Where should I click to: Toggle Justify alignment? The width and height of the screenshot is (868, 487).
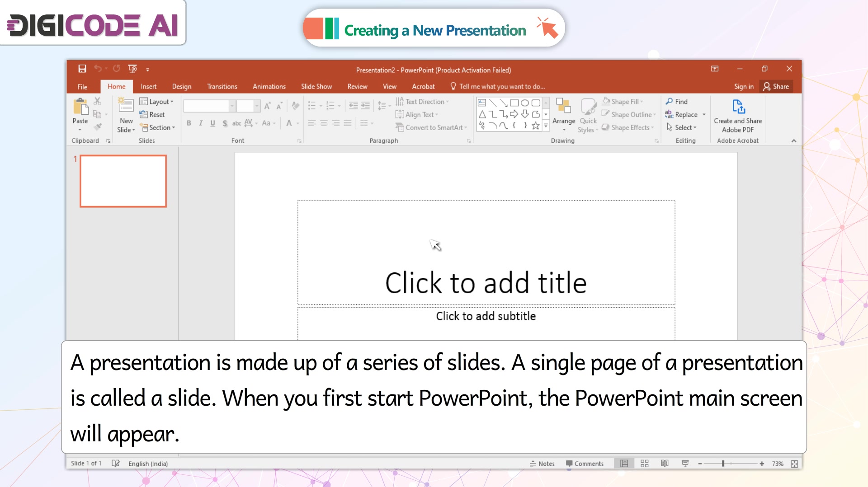347,123
